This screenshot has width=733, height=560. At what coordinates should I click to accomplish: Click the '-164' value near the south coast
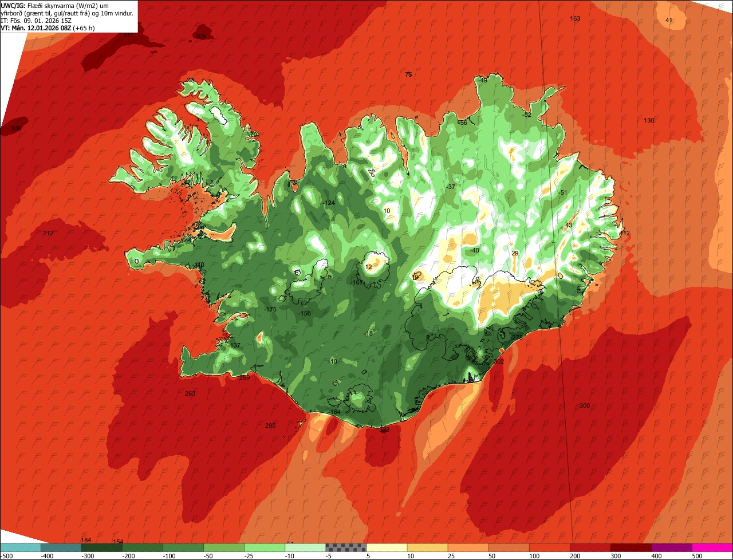(x=335, y=412)
